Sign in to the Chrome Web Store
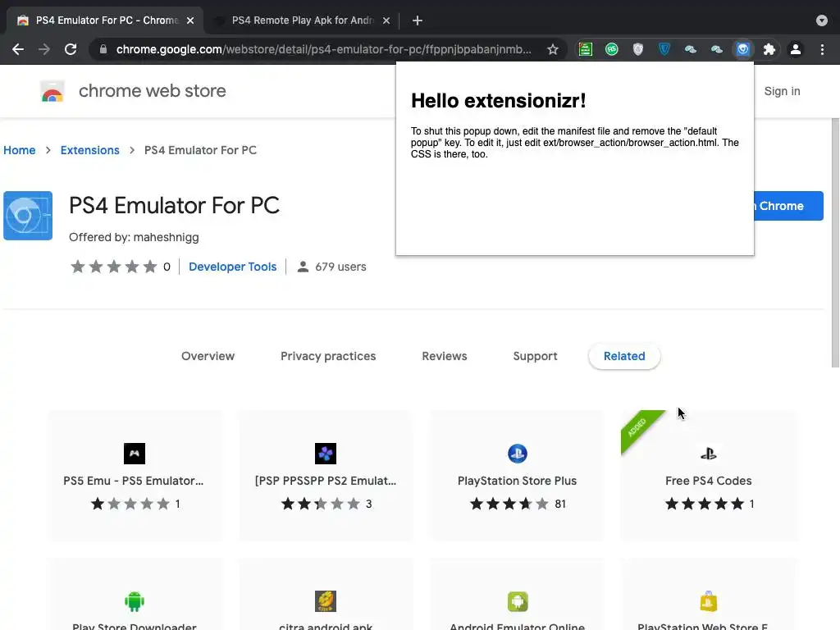The image size is (840, 630). [782, 91]
